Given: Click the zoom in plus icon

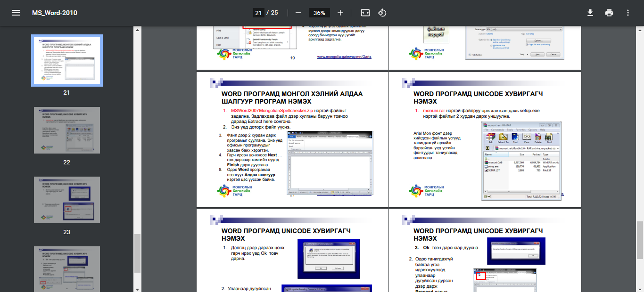Looking at the screenshot, I should (340, 13).
